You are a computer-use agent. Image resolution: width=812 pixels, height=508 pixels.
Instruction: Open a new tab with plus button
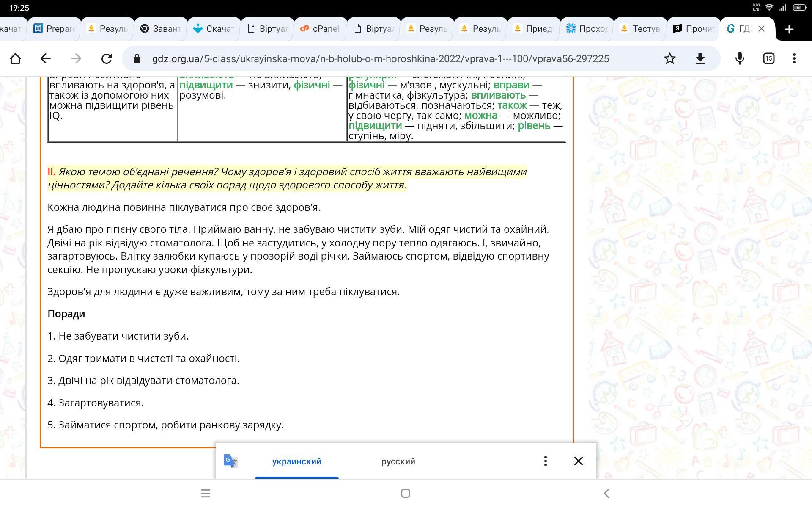pyautogui.click(x=789, y=29)
